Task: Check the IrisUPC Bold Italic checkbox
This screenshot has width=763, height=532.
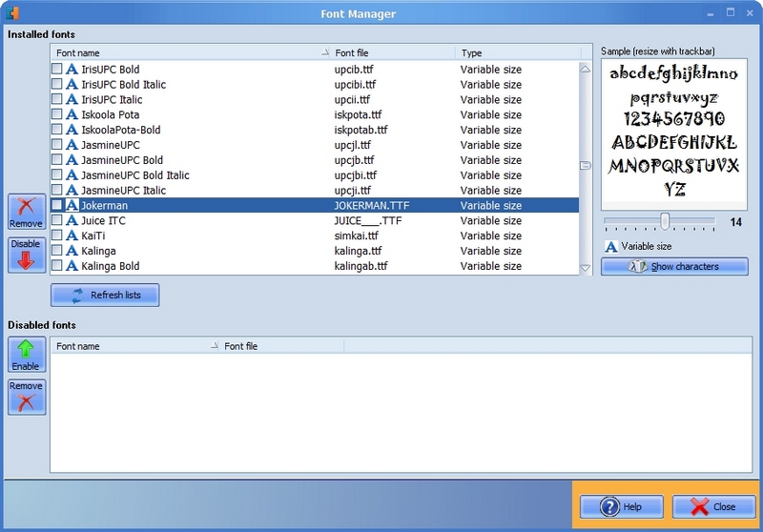Action: (57, 84)
